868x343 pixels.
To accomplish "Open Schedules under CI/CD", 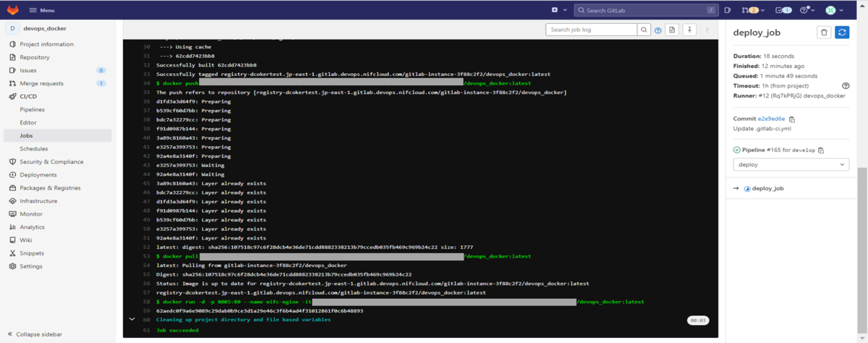I will (58, 148).
